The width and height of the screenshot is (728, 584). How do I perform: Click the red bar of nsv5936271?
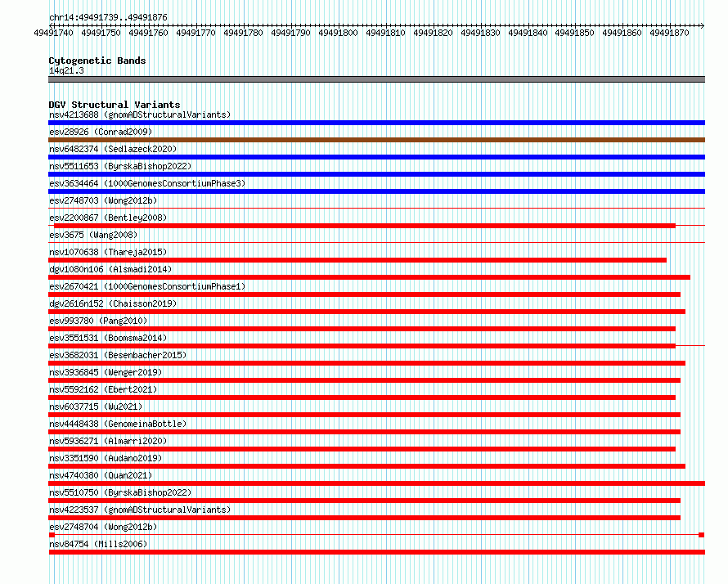pos(362,449)
